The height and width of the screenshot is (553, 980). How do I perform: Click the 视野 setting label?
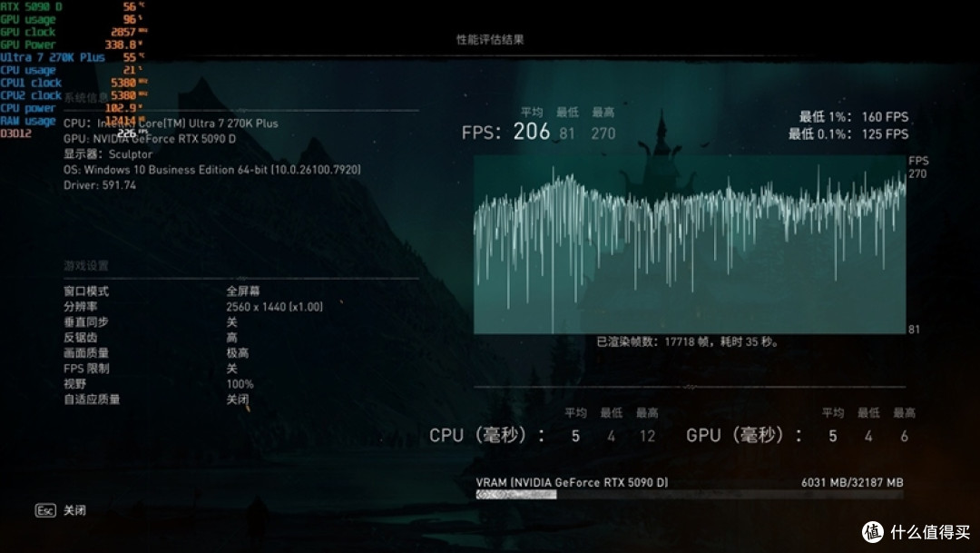(x=74, y=384)
